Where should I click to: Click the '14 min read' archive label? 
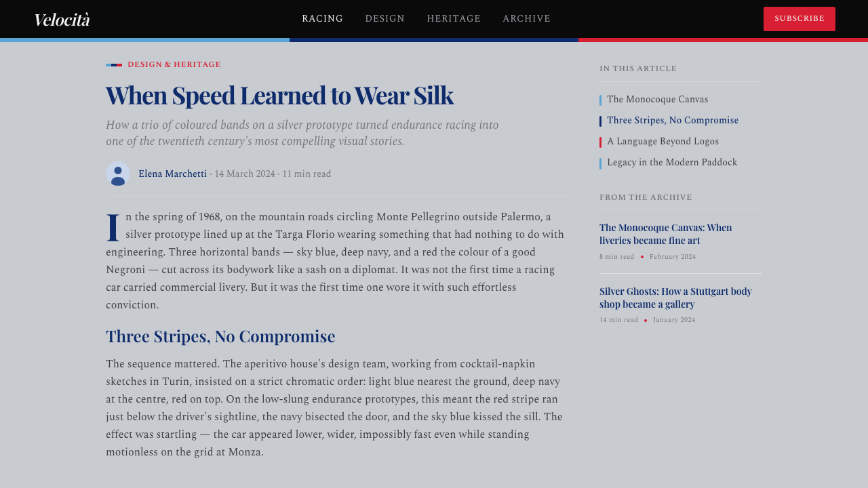618,321
